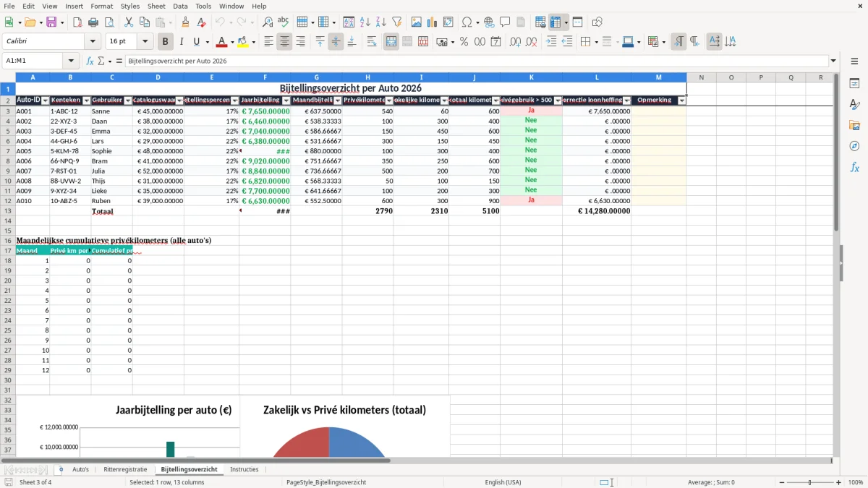Click the Name Box showing A1:M1
Screen dimensions: 868x488
pyautogui.click(x=33, y=61)
